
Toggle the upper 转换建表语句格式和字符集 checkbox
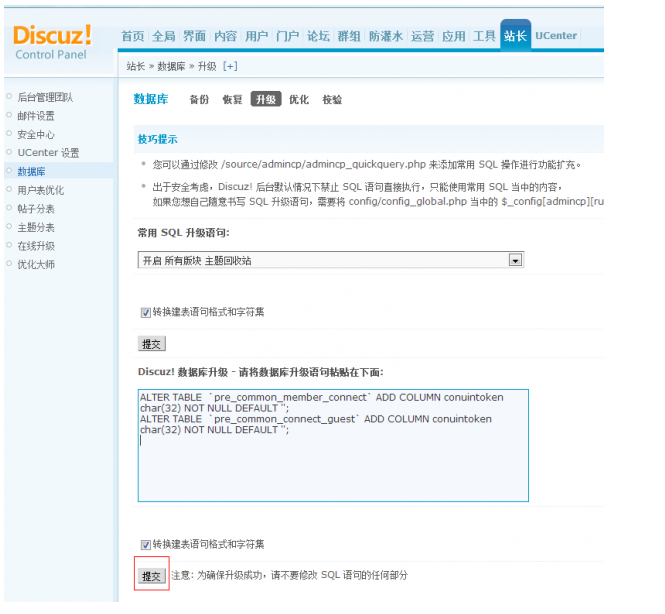pyautogui.click(x=146, y=312)
